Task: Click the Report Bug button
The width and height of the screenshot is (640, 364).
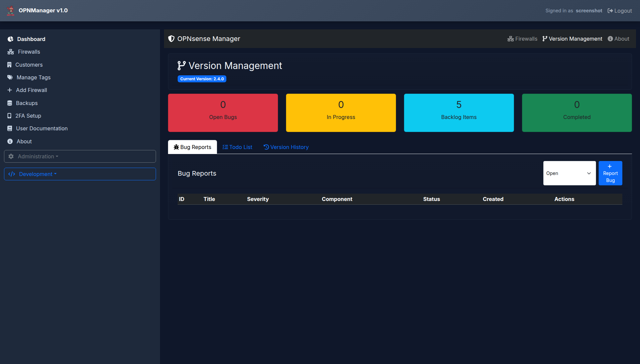Action: pos(610,173)
